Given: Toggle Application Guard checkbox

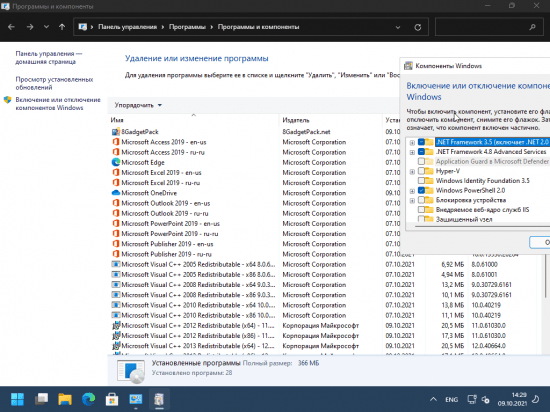Looking at the screenshot, I should (x=422, y=161).
